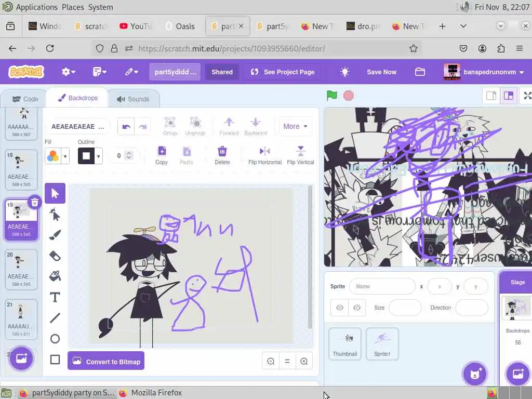532x399 pixels.
Task: Open the Places menu
Action: coord(73,7)
